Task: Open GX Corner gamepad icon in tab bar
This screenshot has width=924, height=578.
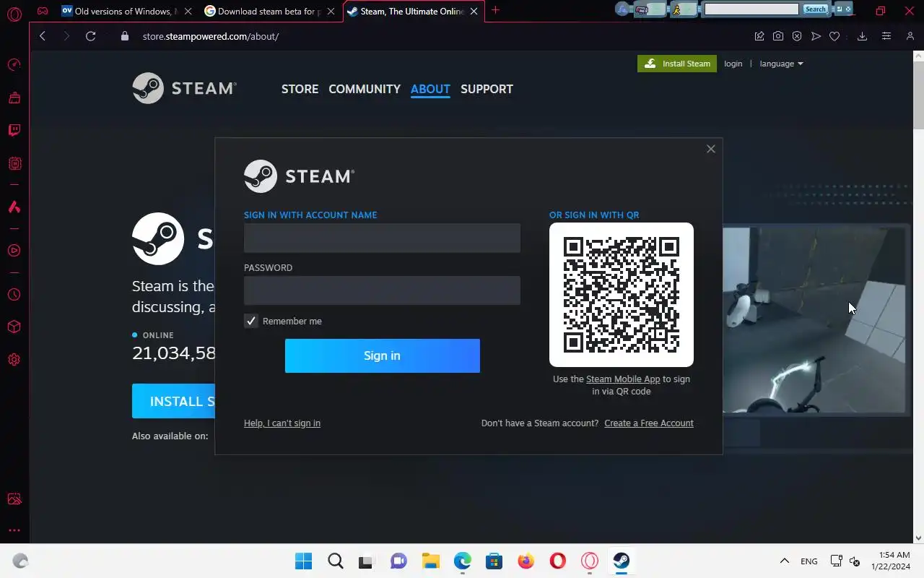Action: tap(43, 11)
